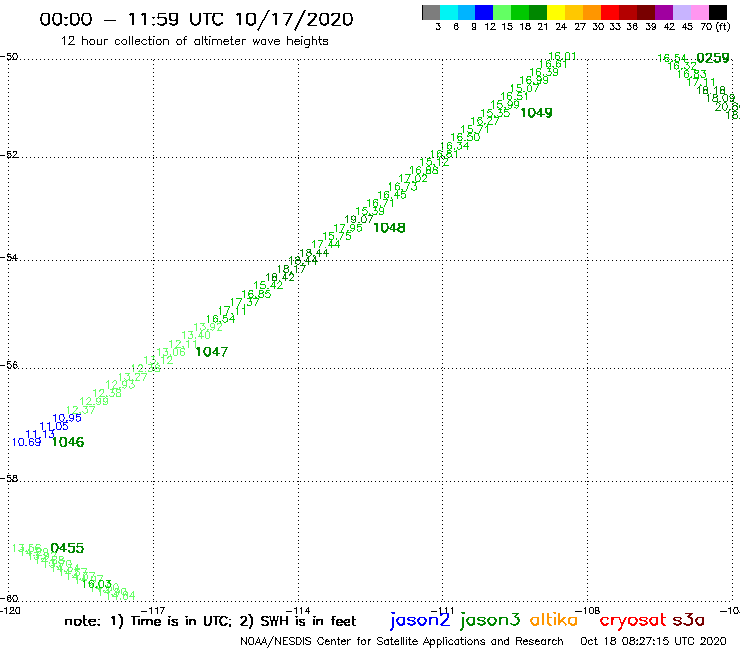
Task: Click the 16.01 wave height value
Action: click(x=562, y=57)
